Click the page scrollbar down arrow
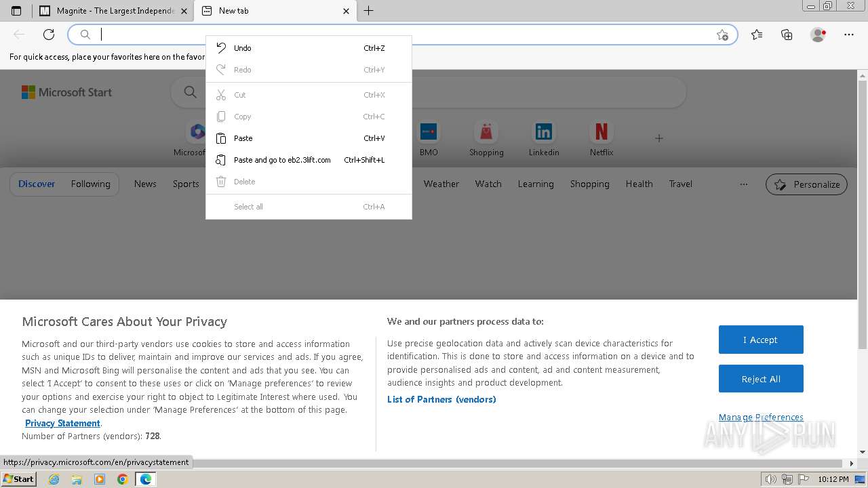Viewport: 868px width, 488px height. (863, 452)
